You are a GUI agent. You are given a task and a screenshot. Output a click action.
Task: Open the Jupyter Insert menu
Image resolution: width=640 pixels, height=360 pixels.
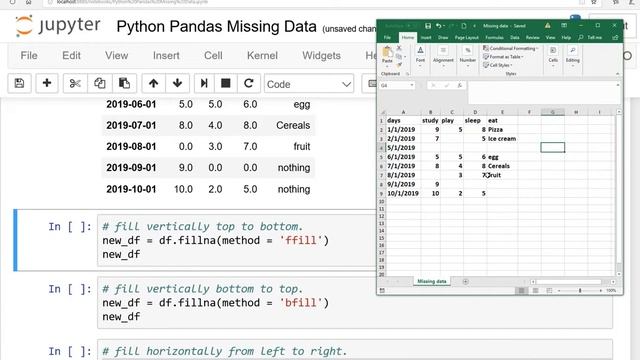tap(166, 56)
